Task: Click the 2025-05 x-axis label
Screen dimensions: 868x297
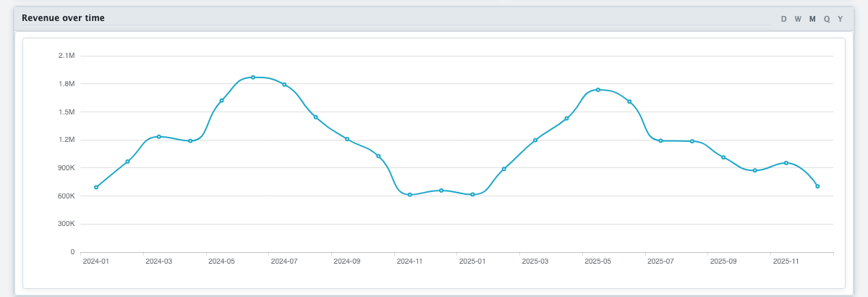Action: tap(598, 261)
